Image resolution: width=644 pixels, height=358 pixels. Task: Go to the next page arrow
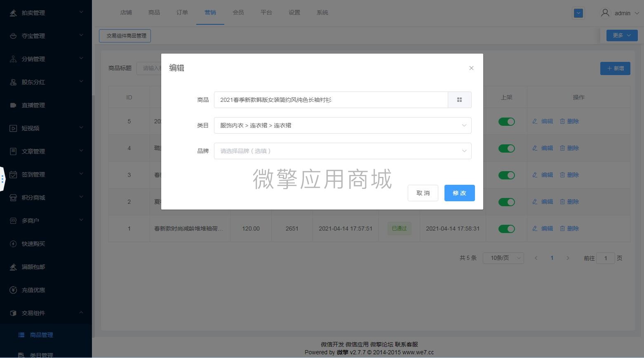[x=568, y=258]
